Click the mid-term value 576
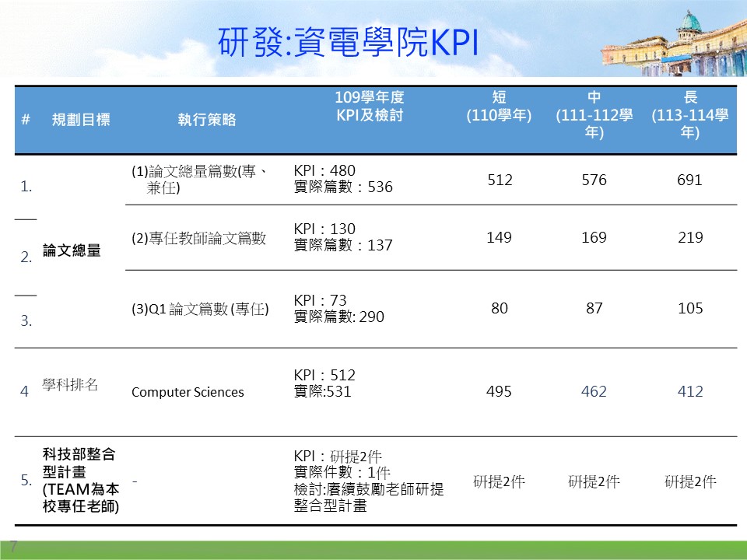Image resolution: width=747 pixels, height=560 pixels. [594, 180]
